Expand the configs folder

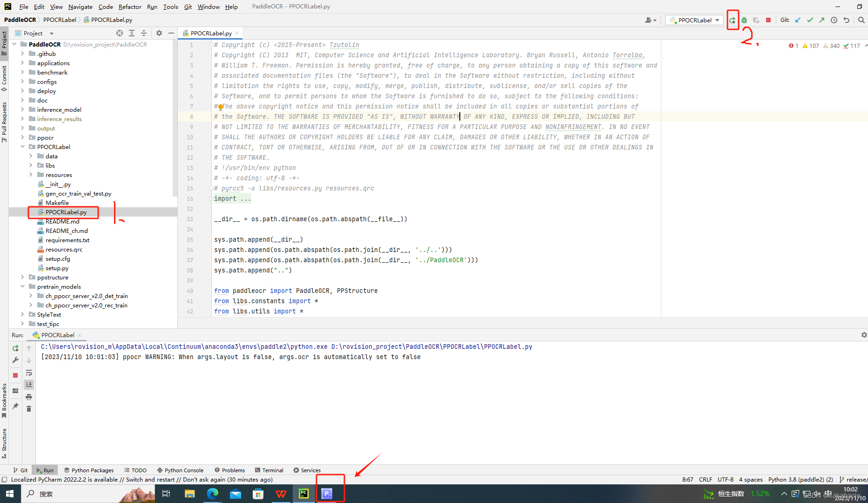click(22, 82)
